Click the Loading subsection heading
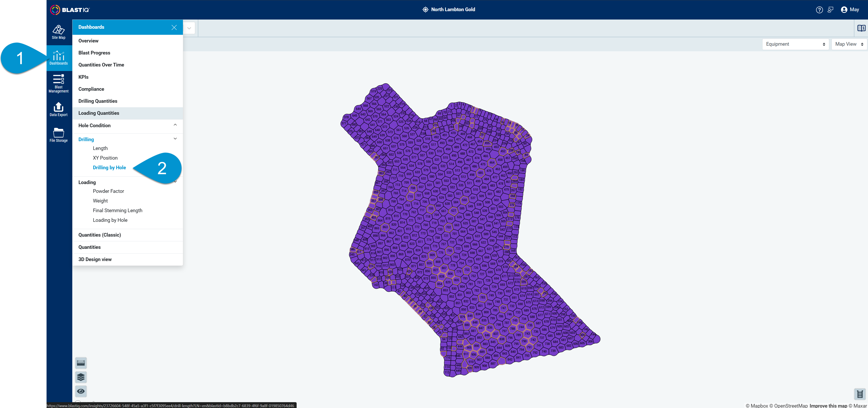 click(87, 182)
